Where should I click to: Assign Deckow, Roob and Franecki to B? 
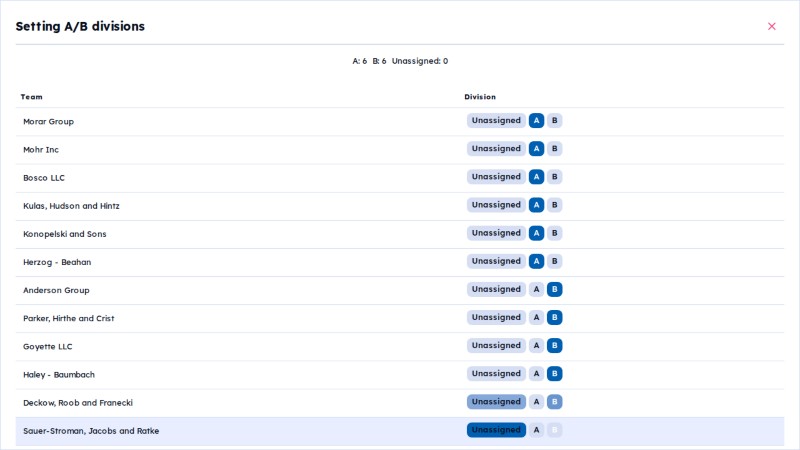click(x=555, y=402)
